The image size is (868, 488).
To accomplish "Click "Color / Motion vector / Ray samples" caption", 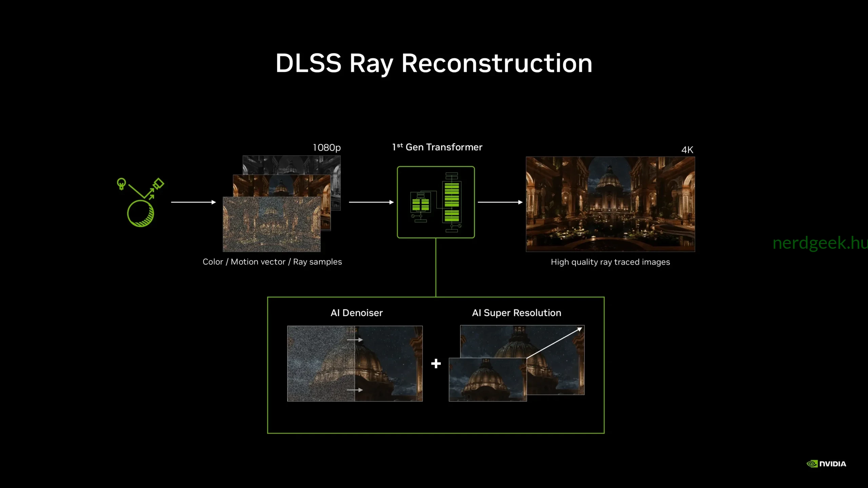I will [272, 262].
